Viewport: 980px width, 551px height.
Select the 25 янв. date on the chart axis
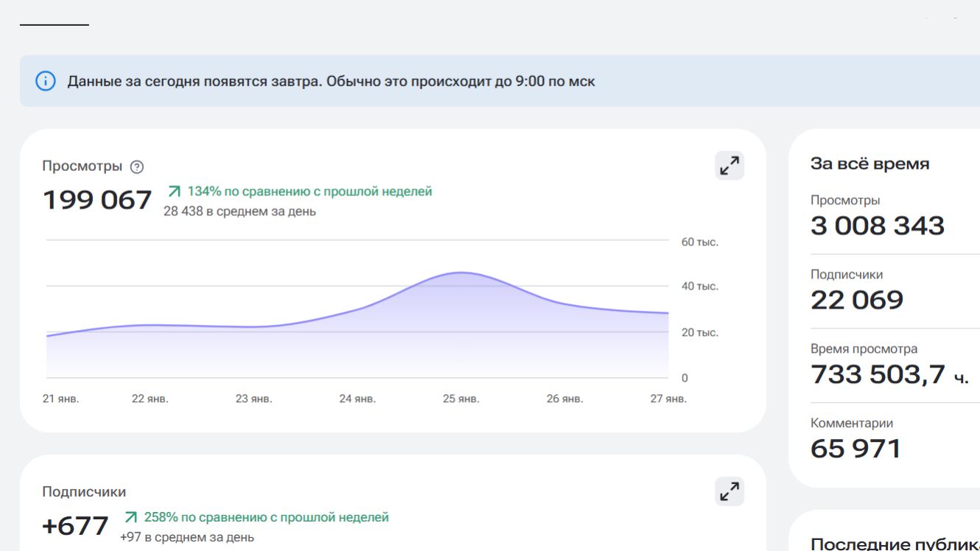pos(461,399)
